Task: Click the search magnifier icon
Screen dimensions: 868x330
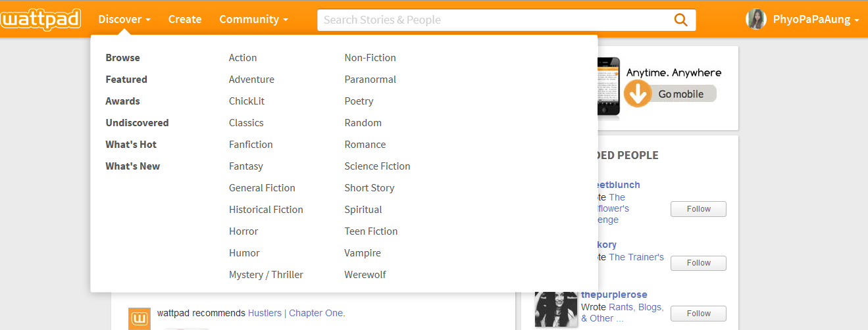Action: tap(681, 20)
